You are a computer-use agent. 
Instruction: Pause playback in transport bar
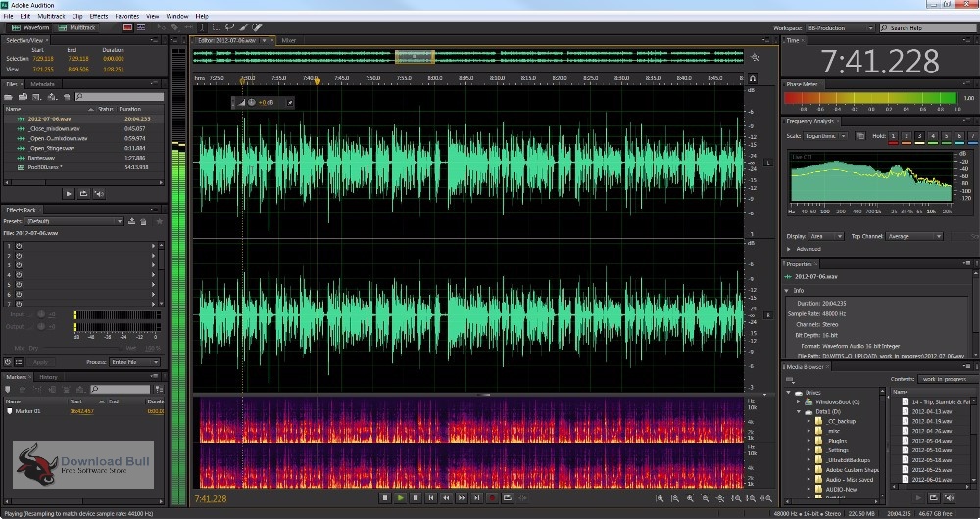pos(415,497)
